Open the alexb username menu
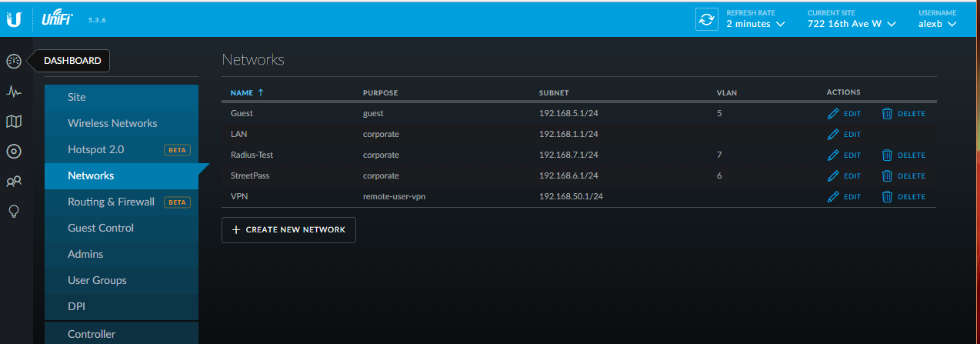 coord(937,24)
